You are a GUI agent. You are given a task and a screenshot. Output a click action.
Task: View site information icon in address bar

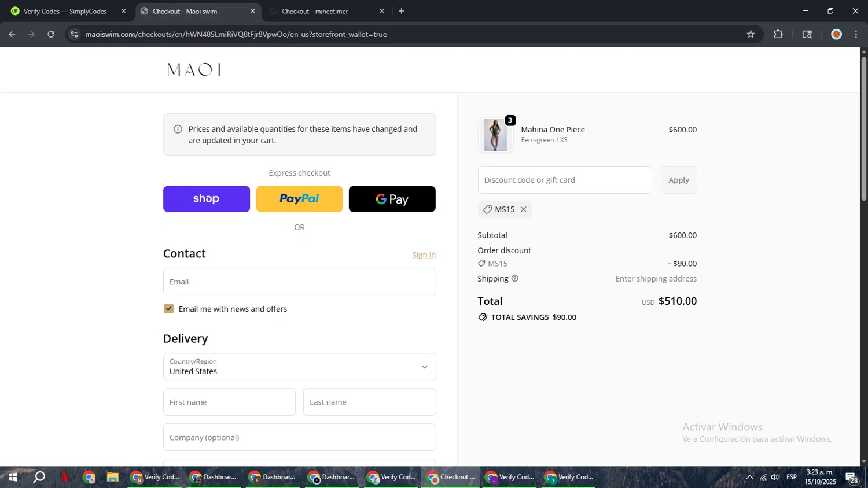[74, 34]
